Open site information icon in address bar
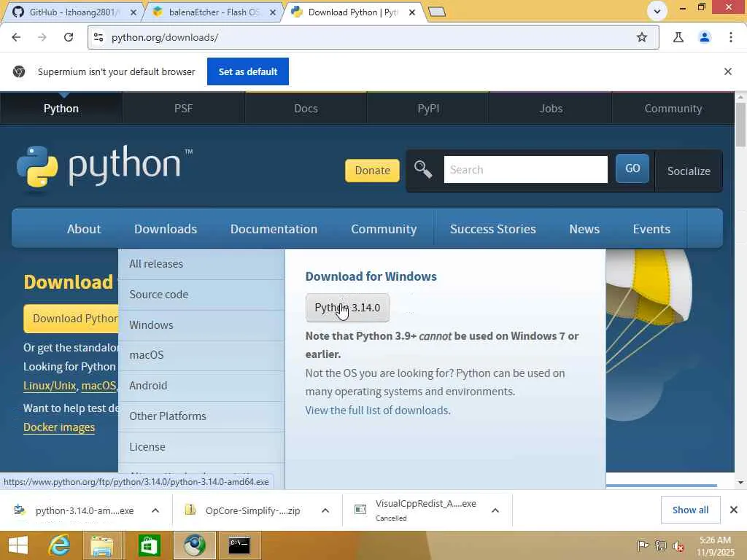Image resolution: width=747 pixels, height=560 pixels. click(98, 37)
